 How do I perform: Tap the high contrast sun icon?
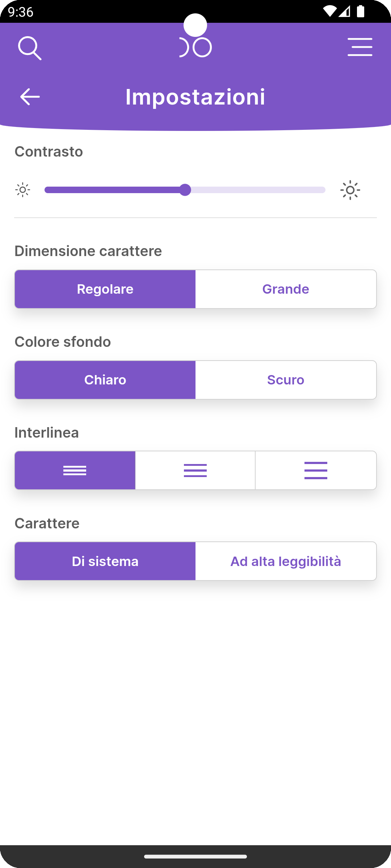350,190
